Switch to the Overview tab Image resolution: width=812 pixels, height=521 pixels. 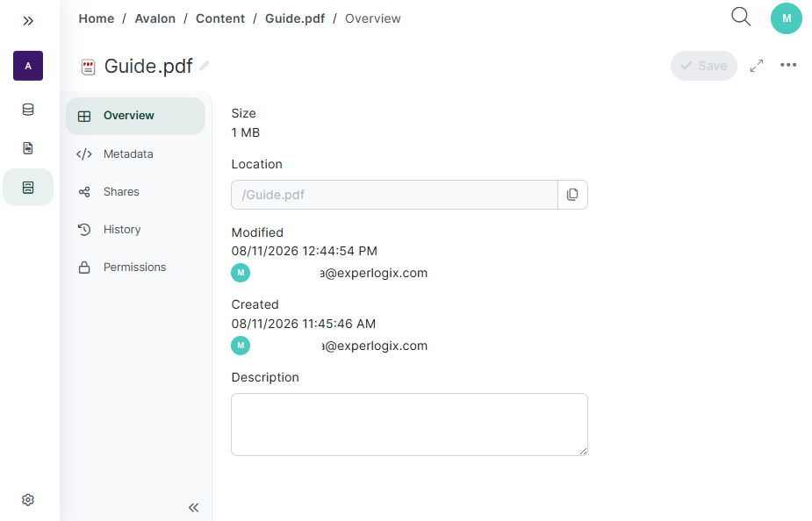click(136, 116)
